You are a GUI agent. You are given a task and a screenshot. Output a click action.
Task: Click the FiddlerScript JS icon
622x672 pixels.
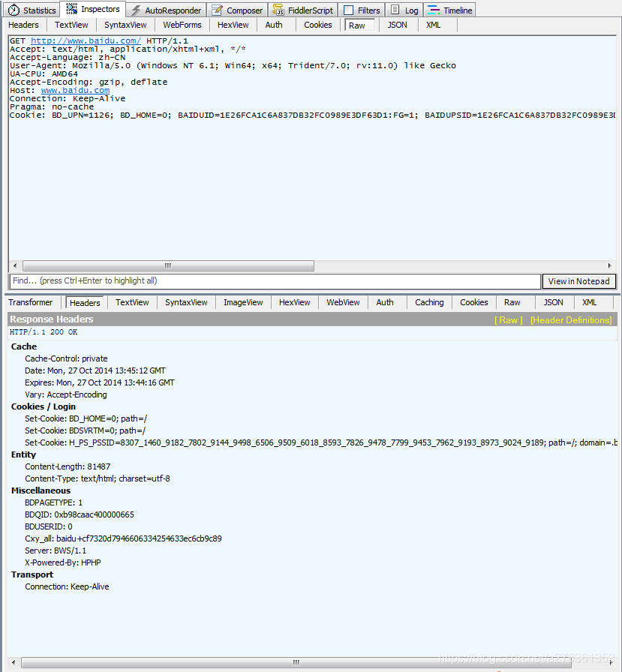click(x=278, y=10)
